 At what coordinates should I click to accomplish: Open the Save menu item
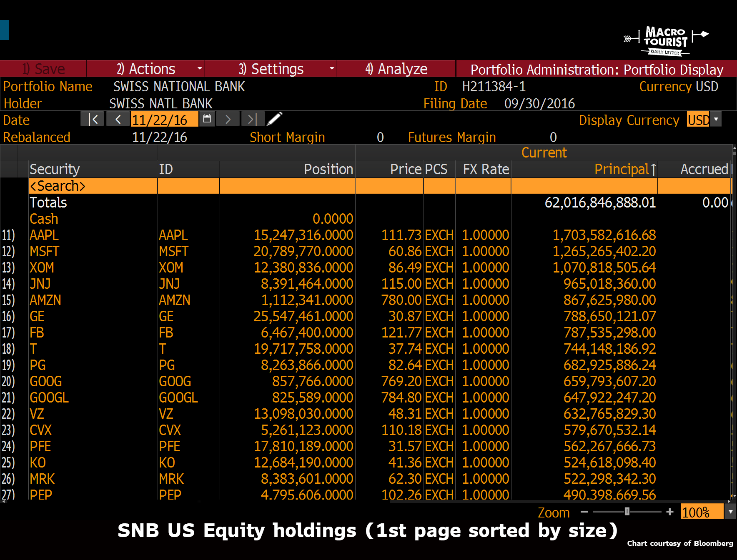point(43,69)
